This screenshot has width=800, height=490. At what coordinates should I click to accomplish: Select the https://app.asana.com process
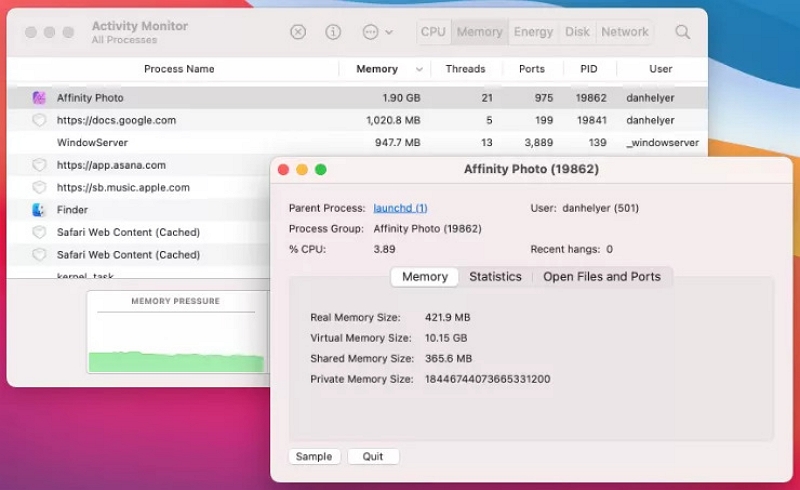[x=111, y=165]
